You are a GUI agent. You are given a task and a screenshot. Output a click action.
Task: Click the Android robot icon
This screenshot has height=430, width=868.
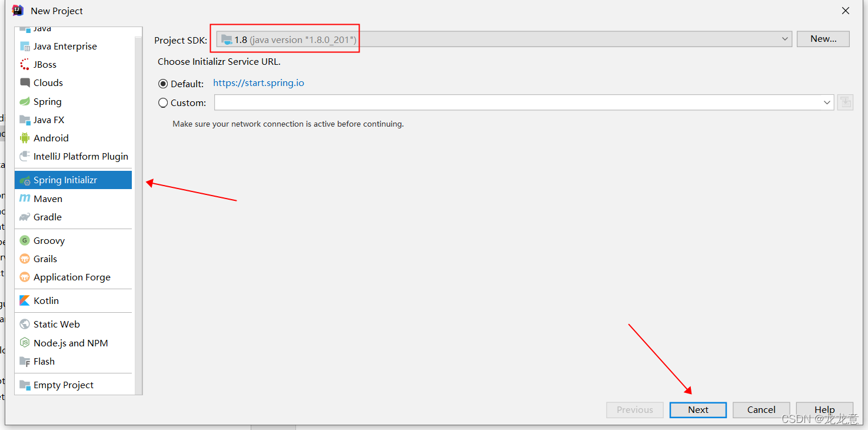25,138
